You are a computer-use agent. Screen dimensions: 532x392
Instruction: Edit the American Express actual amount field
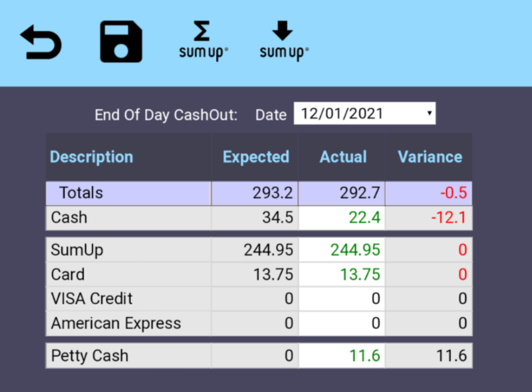[342, 323]
